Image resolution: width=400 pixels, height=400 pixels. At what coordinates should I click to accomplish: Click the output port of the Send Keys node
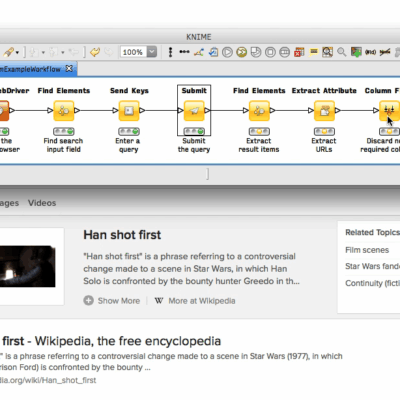point(142,110)
